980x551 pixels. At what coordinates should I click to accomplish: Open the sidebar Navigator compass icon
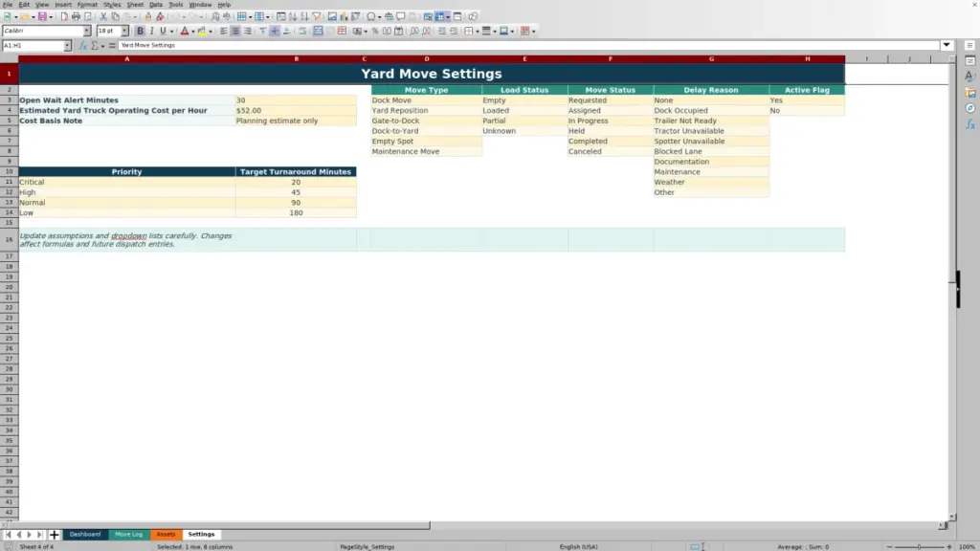pyautogui.click(x=970, y=108)
